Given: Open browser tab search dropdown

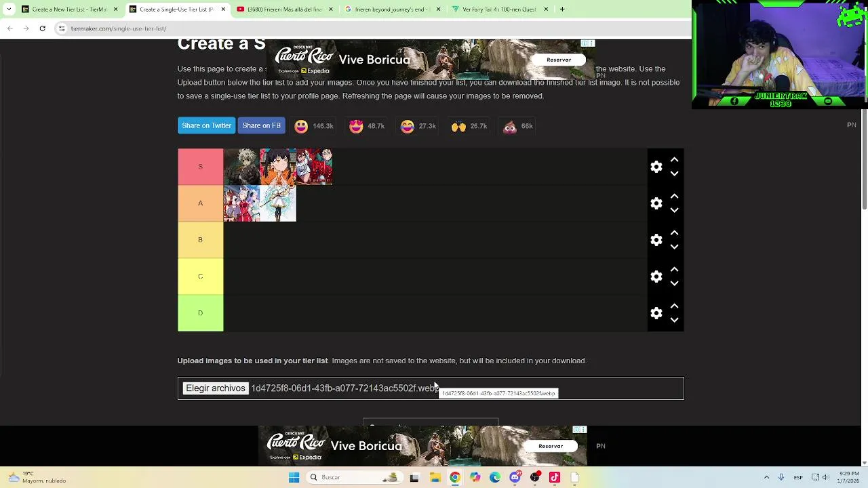Looking at the screenshot, I should pyautogui.click(x=8, y=9).
